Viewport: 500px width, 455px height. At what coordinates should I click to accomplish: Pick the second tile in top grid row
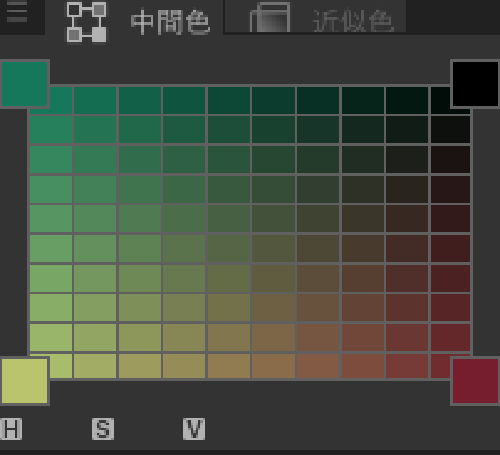(95, 100)
